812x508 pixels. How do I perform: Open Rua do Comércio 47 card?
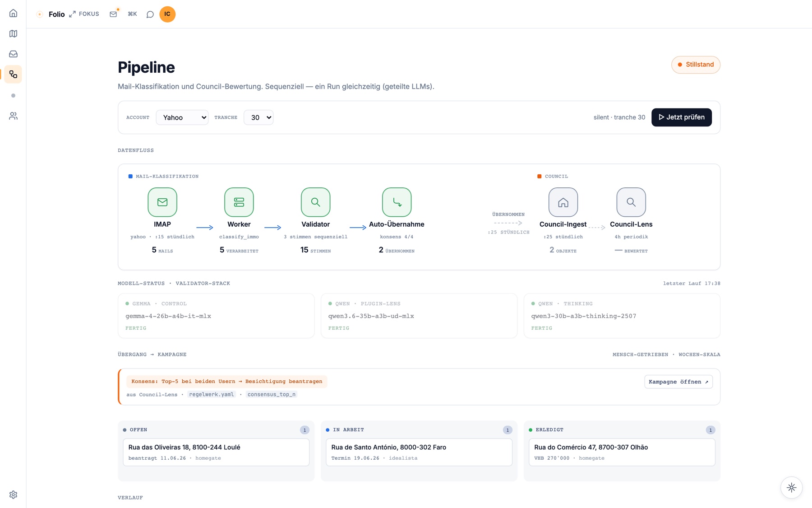[622, 452]
